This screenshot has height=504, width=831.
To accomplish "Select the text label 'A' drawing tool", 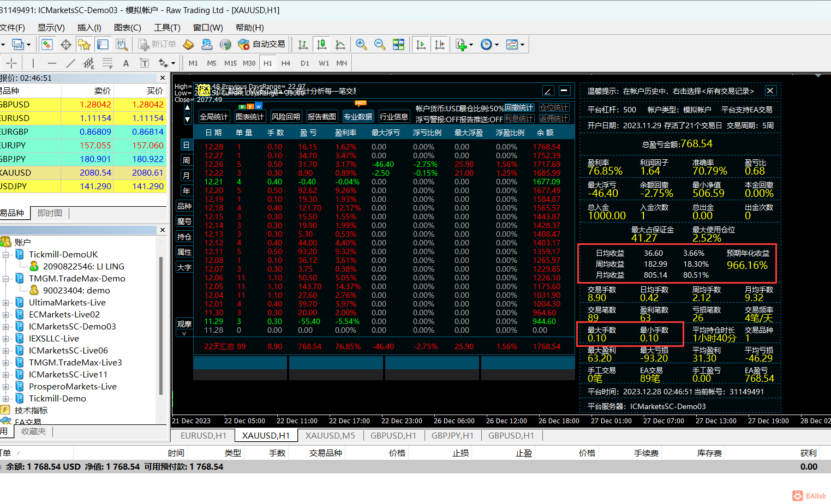I will point(126,63).
